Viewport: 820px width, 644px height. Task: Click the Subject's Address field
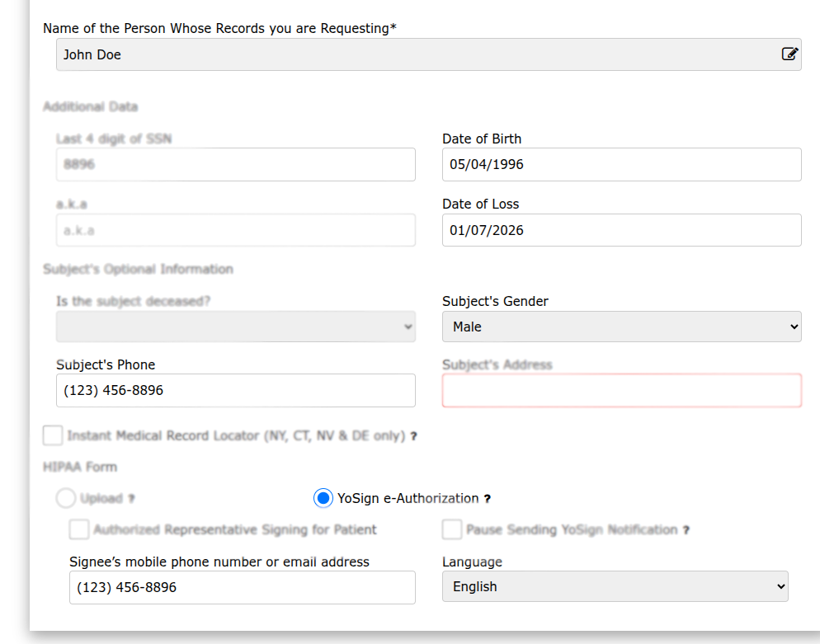click(x=622, y=391)
